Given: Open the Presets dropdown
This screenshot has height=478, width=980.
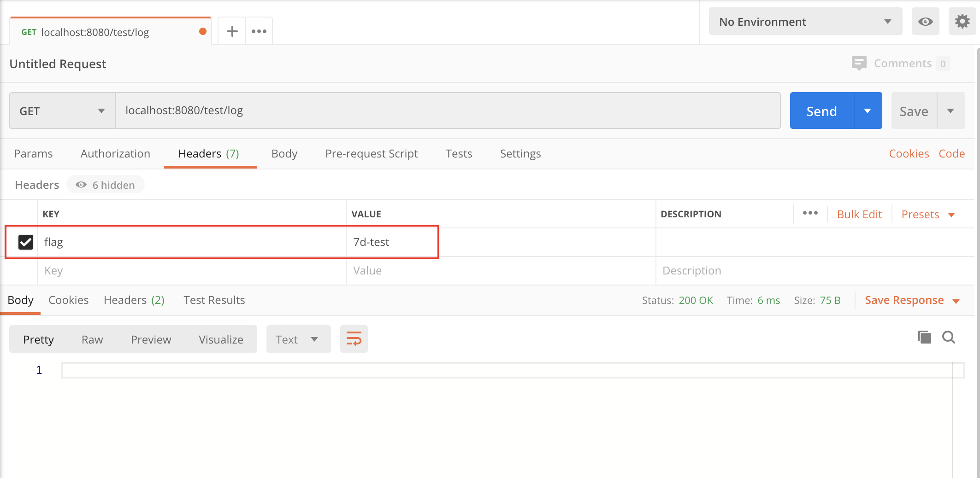Looking at the screenshot, I should pos(928,214).
